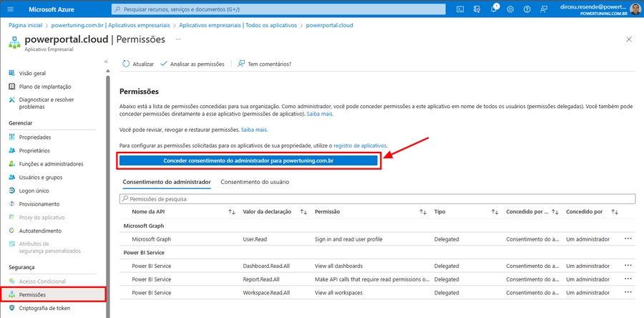This screenshot has width=644, height=318.
Task: Click the Permissões de pesquisa search field
Action: (x=376, y=198)
